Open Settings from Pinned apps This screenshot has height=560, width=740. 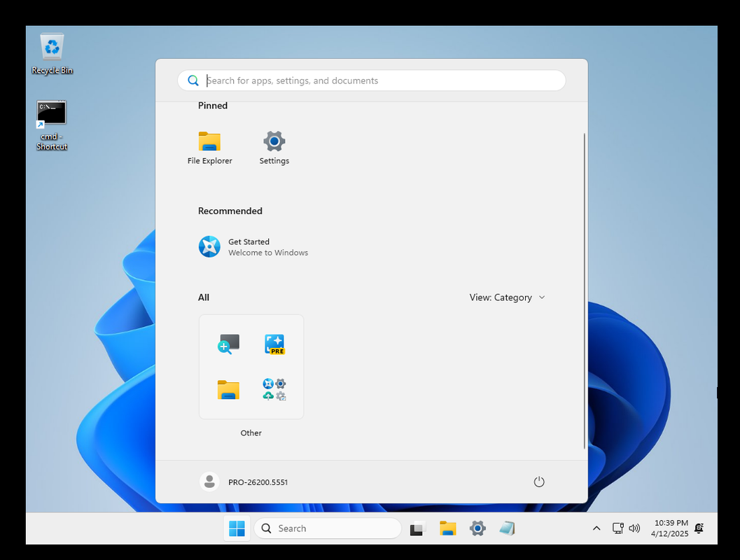coord(274,148)
